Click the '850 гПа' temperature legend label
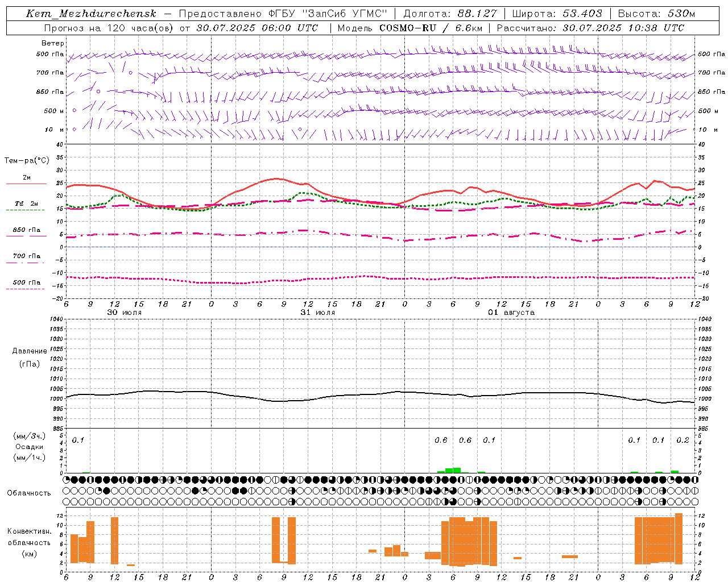The width and height of the screenshot is (728, 582). 27,230
